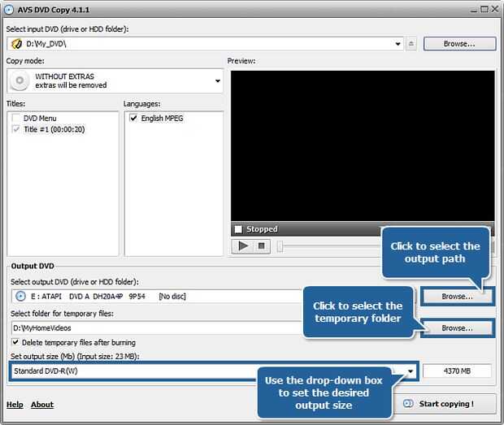Browse for temporary files folder
The image size is (504, 425).
[x=457, y=328]
